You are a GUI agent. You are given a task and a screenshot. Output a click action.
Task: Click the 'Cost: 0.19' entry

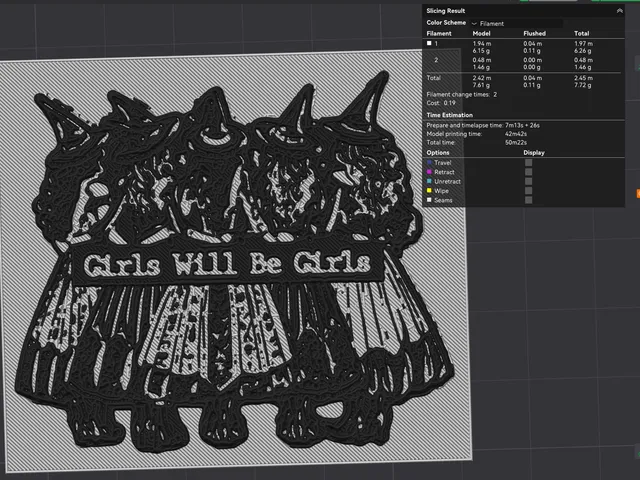point(441,103)
